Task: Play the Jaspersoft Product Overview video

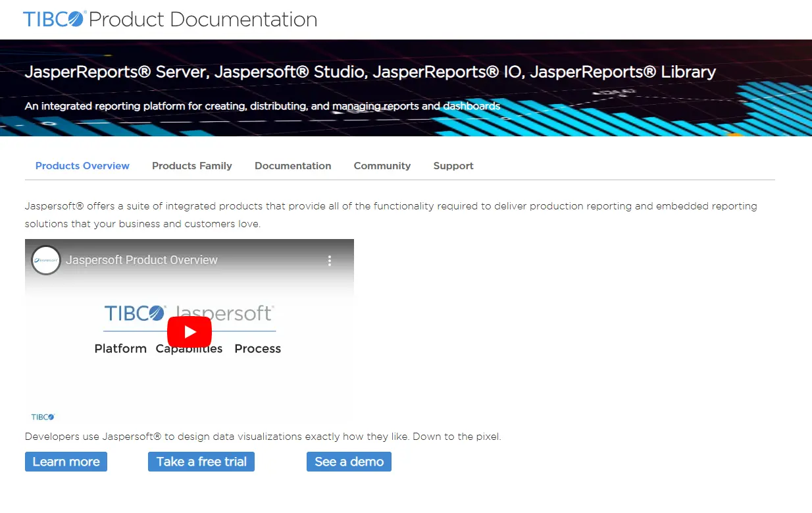Action: [189, 331]
